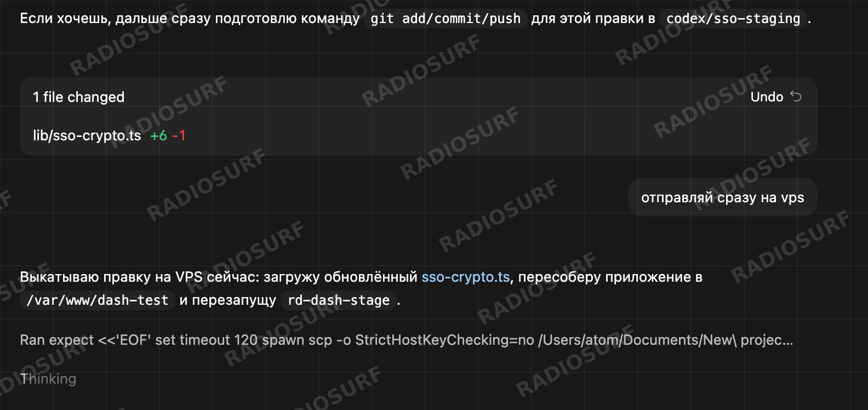Click the codex/sso-staging branch code chip
This screenshot has width=868, height=410.
coord(733,18)
